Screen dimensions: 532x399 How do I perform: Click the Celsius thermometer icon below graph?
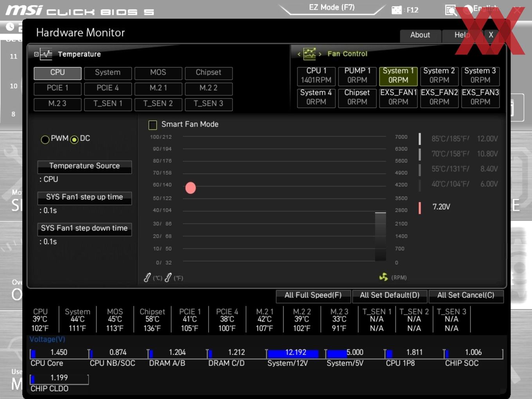147,277
